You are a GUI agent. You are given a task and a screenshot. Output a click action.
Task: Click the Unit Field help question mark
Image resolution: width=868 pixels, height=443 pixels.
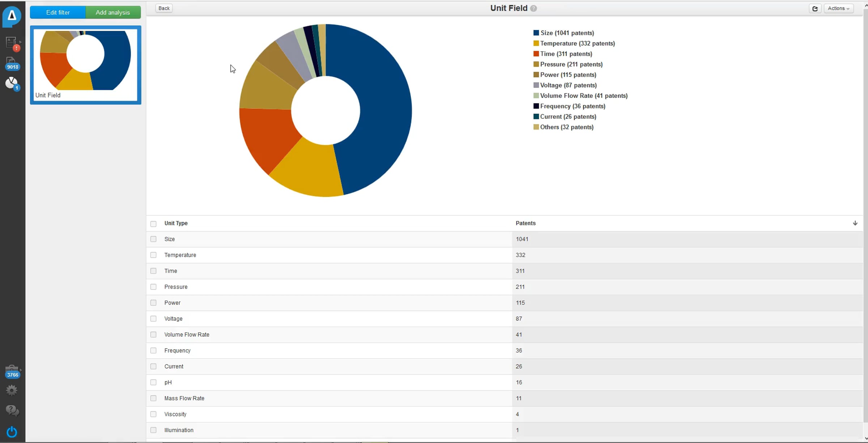click(x=533, y=8)
